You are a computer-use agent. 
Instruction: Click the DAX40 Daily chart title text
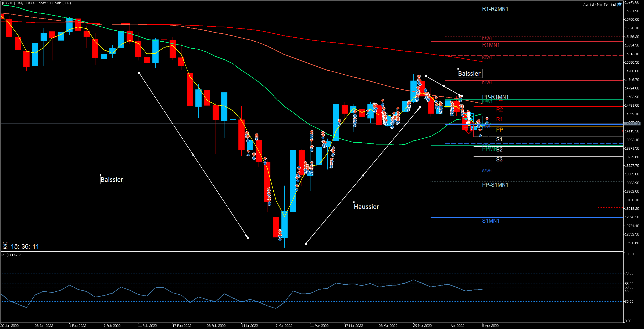click(37, 3)
